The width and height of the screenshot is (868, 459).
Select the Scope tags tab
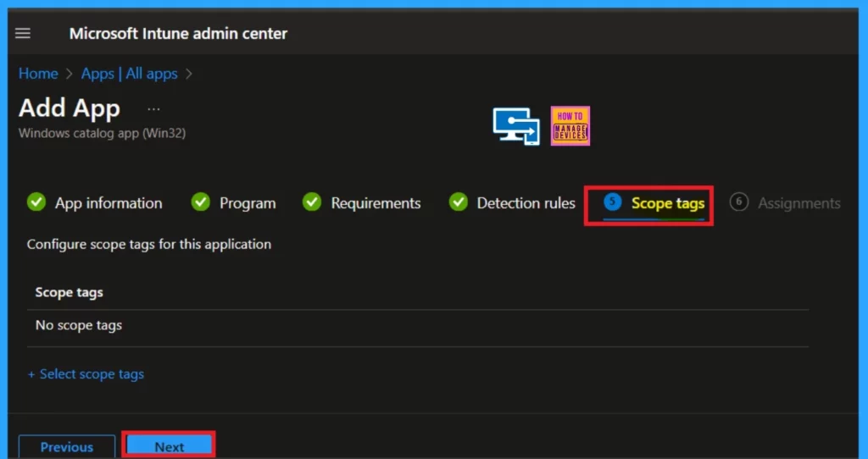pyautogui.click(x=668, y=203)
